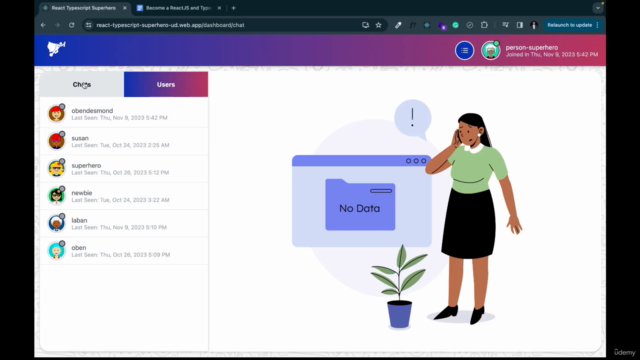This screenshot has width=640, height=360.
Task: Select user susan avatar
Action: coord(56,141)
